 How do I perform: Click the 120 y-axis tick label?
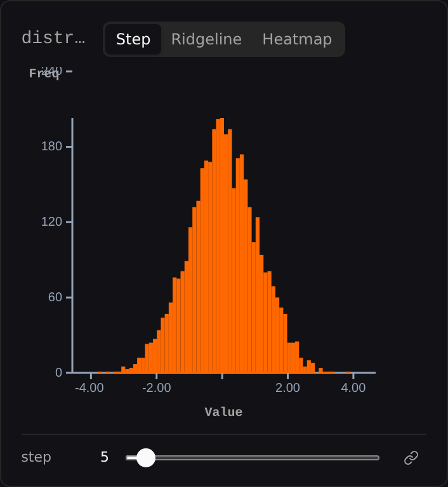51,222
